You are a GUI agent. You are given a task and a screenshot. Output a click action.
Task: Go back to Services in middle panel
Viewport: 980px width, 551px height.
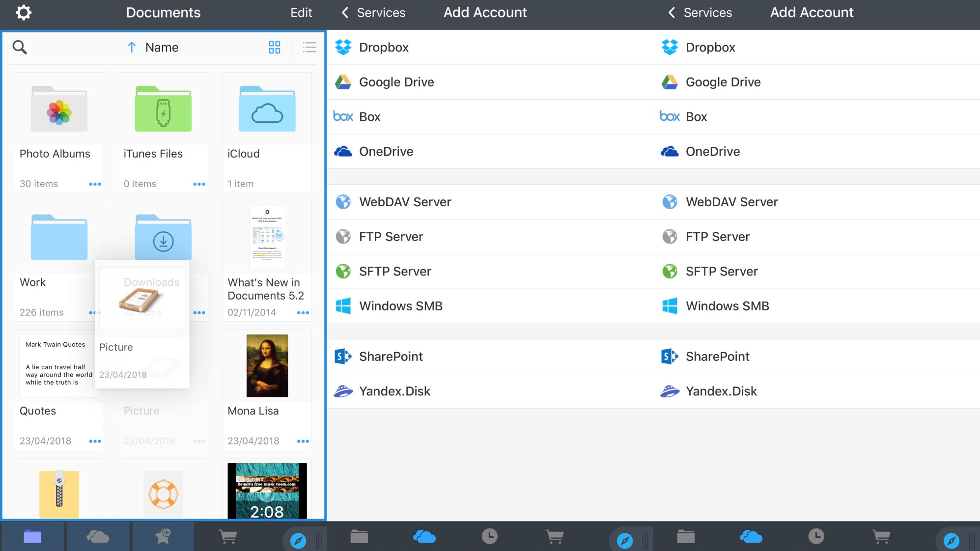coord(373,13)
